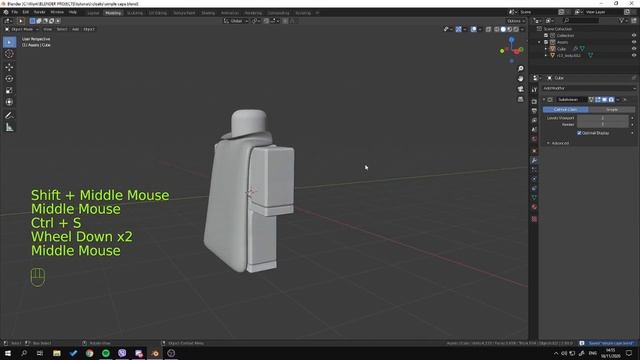
Task: Select the Rotate tool
Action: point(9,78)
